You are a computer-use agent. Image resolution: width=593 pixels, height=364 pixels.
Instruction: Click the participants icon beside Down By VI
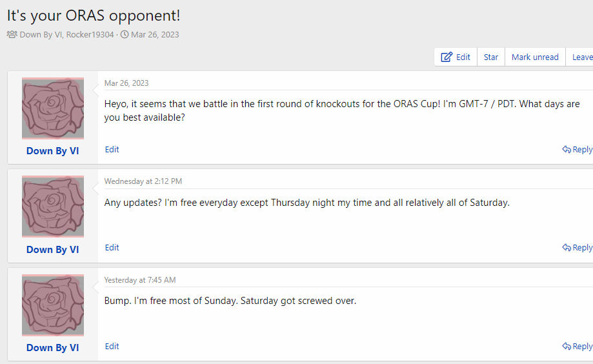12,35
